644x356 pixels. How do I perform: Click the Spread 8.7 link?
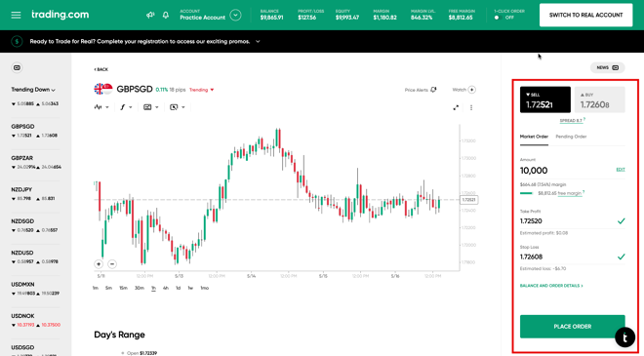571,121
